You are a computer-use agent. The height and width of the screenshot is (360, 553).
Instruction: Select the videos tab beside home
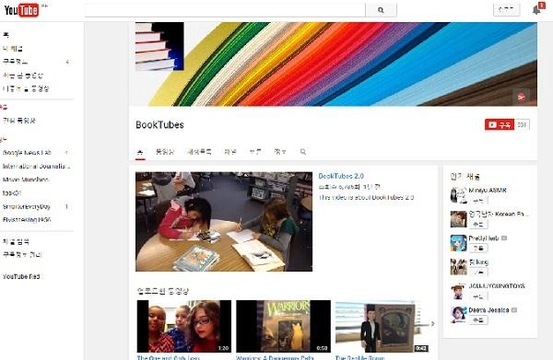[165, 152]
